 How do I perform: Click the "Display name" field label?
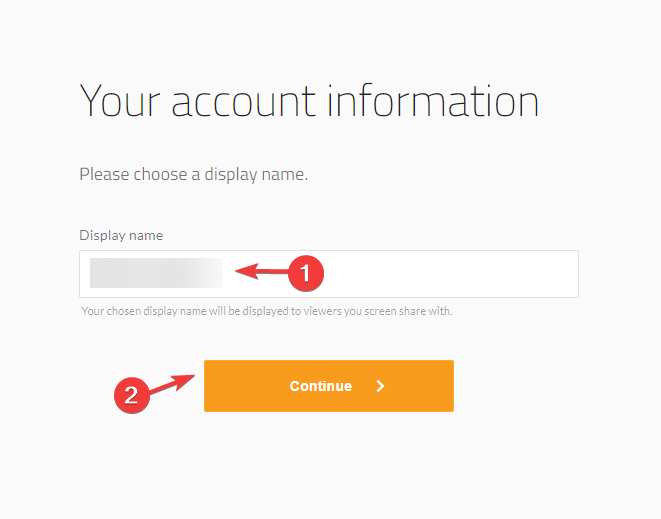(x=121, y=235)
